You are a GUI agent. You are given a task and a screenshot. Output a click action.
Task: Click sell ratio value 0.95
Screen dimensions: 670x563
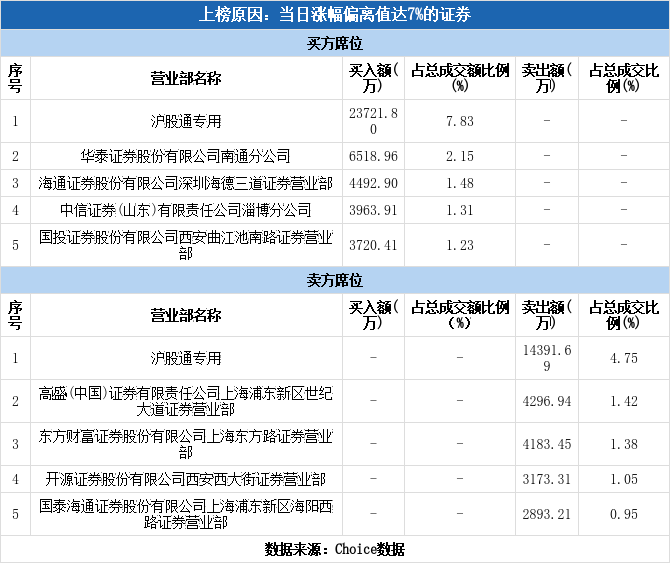tap(624, 514)
